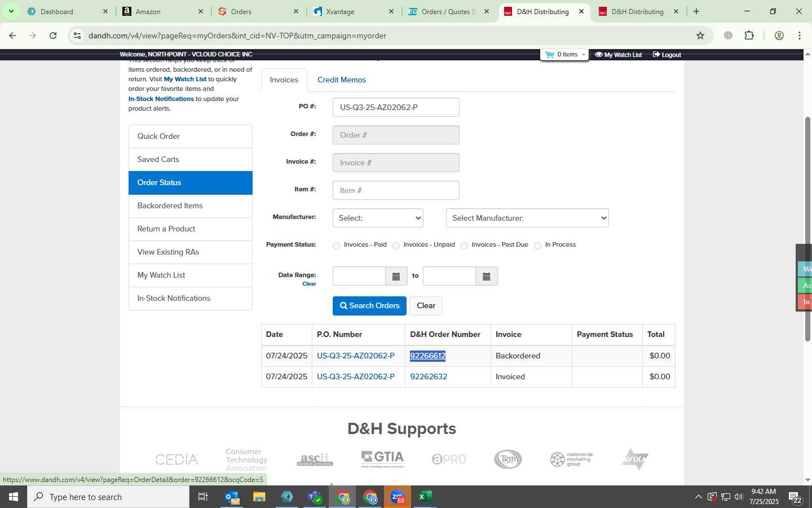Select Invoices - Paid radio button
The width and height of the screenshot is (812, 508).
point(337,246)
